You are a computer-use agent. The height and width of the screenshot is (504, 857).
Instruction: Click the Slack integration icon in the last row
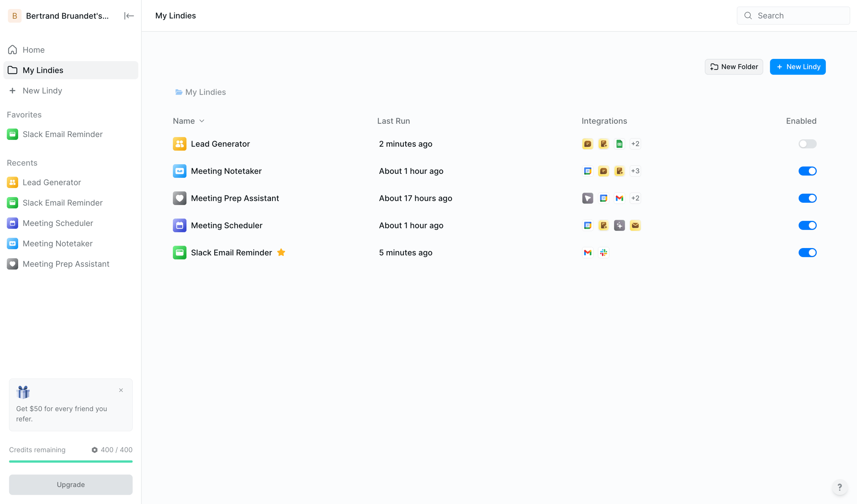(x=603, y=252)
